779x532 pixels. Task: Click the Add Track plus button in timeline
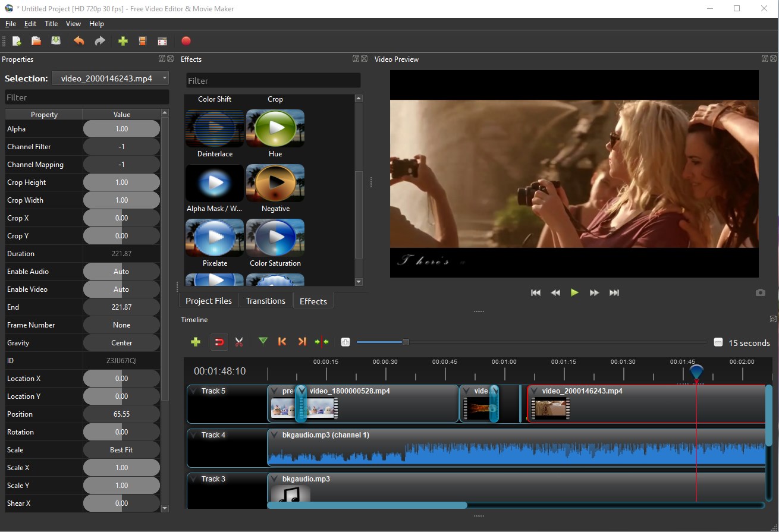195,342
